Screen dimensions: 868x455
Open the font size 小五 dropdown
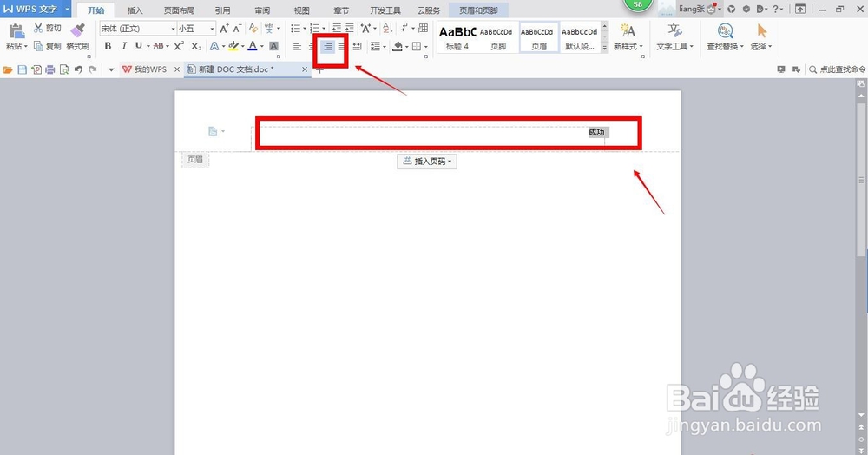tap(212, 29)
